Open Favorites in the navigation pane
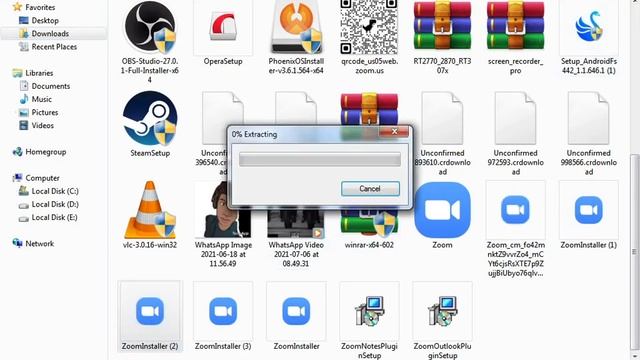Image resolution: width=640 pixels, height=360 pixels. [x=40, y=7]
